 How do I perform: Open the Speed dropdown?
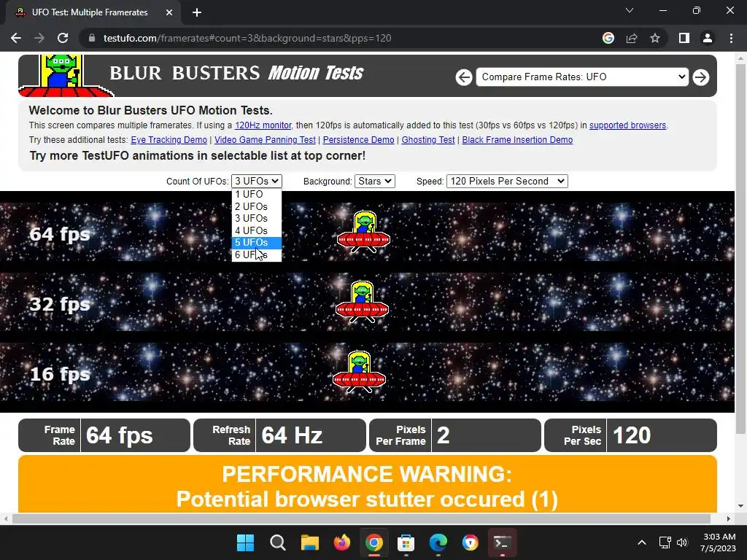pos(507,181)
